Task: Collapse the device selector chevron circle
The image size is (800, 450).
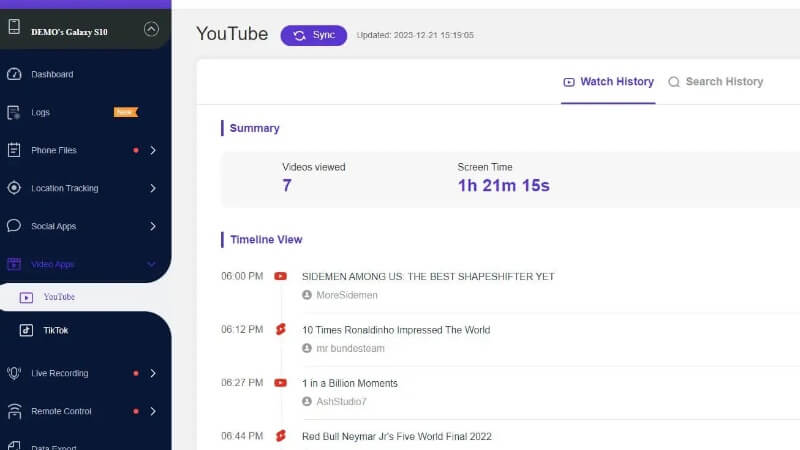Action: [151, 29]
